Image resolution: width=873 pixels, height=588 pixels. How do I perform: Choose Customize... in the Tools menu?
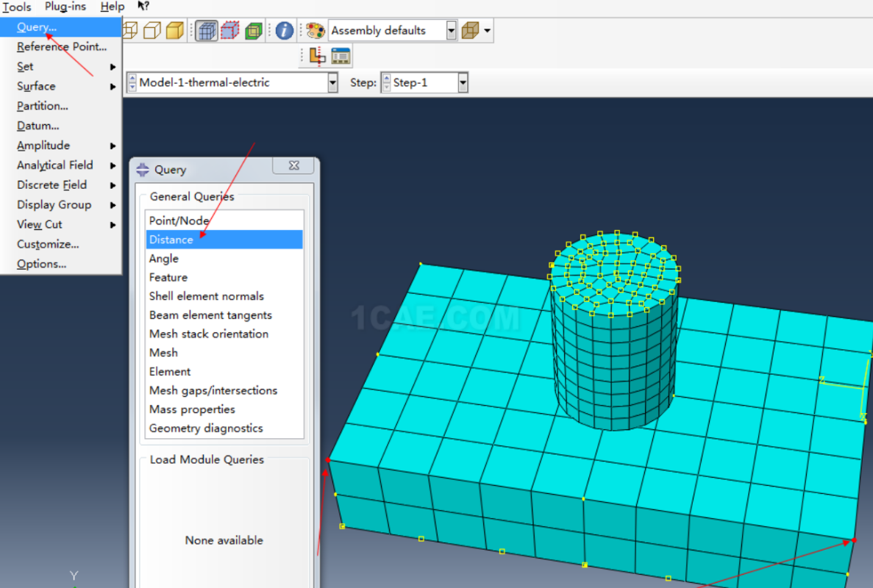click(61, 244)
